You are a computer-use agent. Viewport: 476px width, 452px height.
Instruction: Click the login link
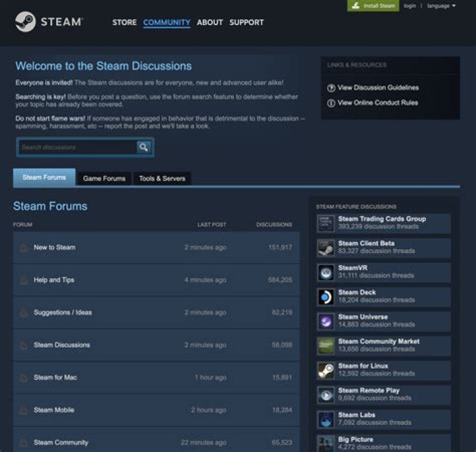[409, 6]
